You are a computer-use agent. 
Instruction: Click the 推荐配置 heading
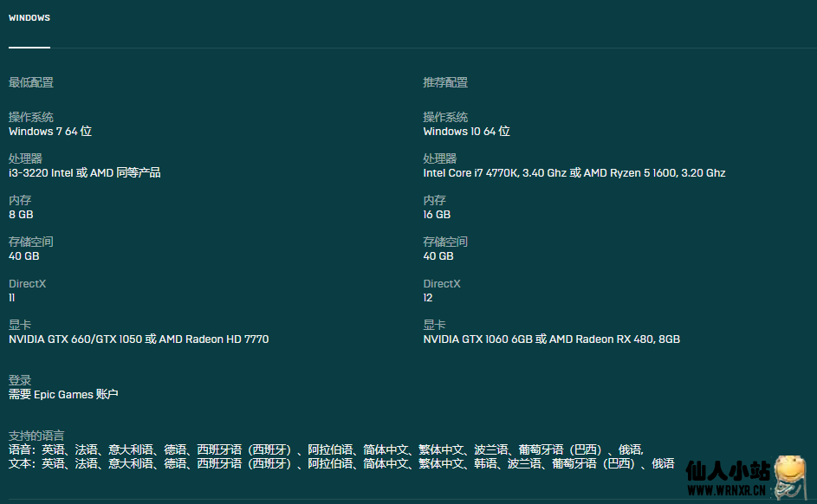[x=445, y=82]
